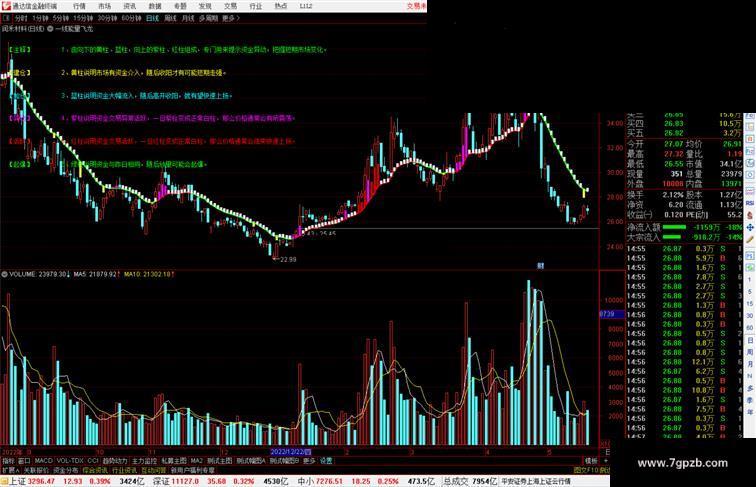Click the 指标 tab in indicator bar
The width and height of the screenshot is (756, 487).
[8, 461]
